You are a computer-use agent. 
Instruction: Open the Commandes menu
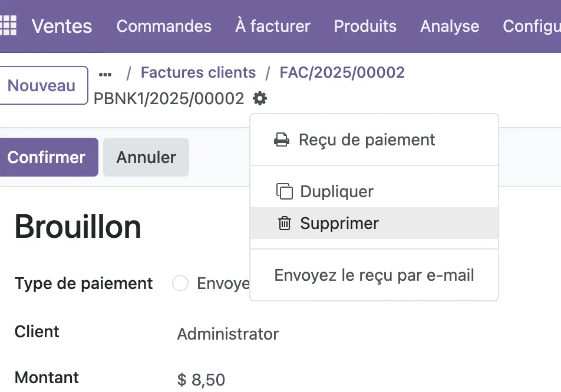tap(164, 26)
